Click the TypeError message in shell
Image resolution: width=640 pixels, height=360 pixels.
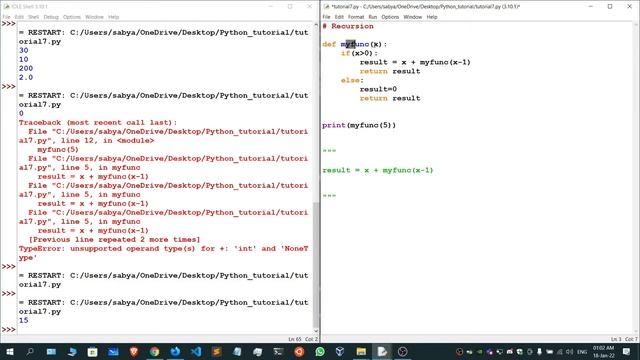(x=163, y=253)
